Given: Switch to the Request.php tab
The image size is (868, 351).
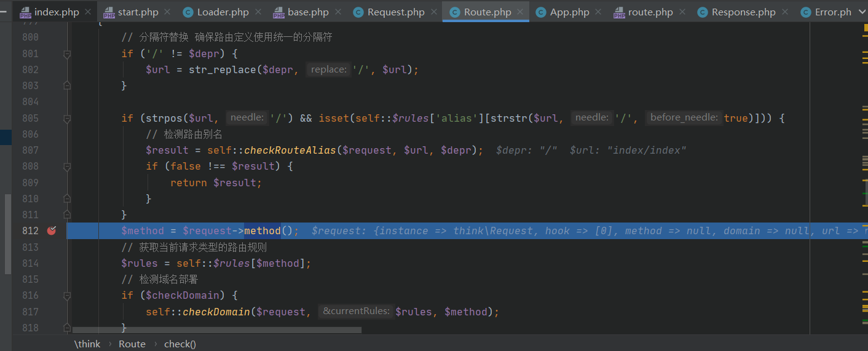Looking at the screenshot, I should point(396,12).
